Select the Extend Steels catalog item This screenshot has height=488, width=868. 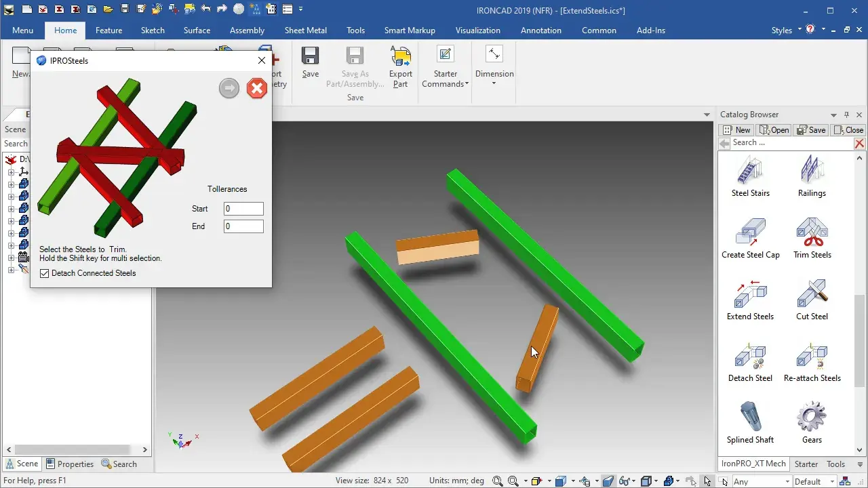click(750, 299)
